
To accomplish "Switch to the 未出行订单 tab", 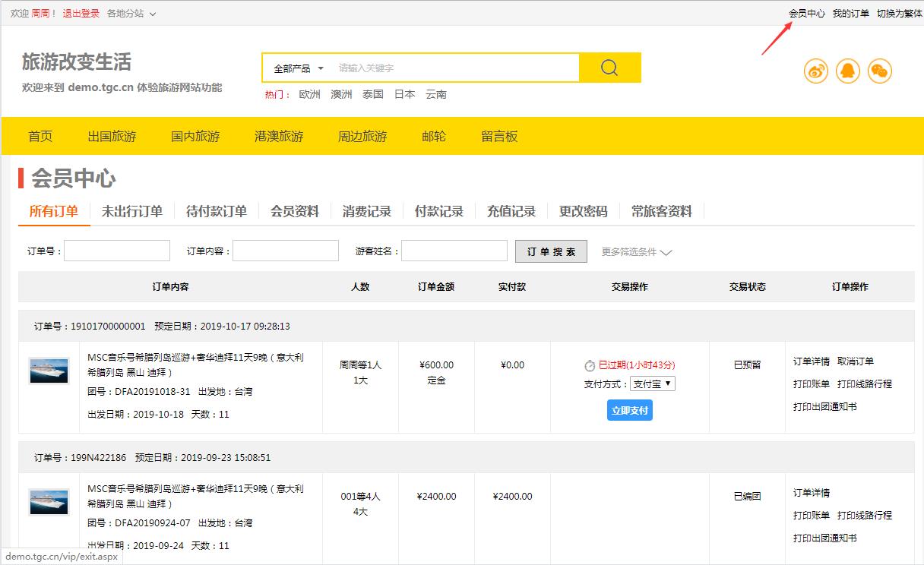I will (132, 212).
